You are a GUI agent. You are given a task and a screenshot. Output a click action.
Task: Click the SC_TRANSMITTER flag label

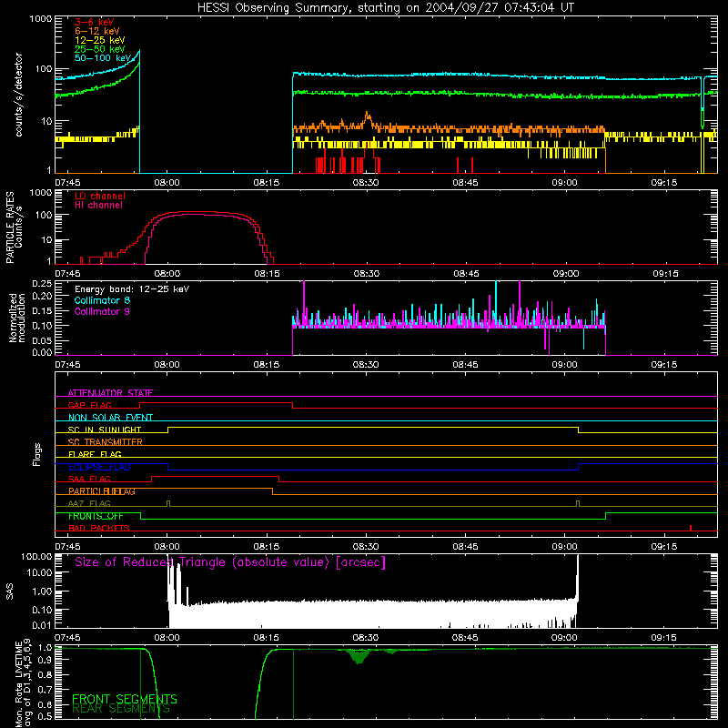(x=105, y=442)
